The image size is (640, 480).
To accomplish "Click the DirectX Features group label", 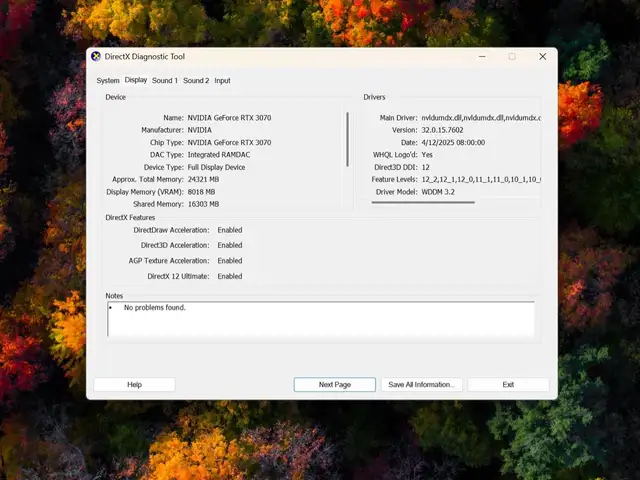I will click(x=130, y=218).
